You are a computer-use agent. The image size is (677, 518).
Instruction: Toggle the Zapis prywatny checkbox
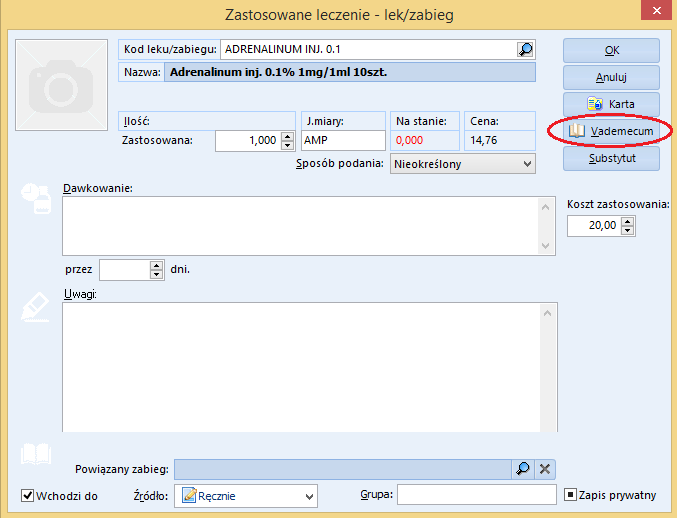pos(570,495)
